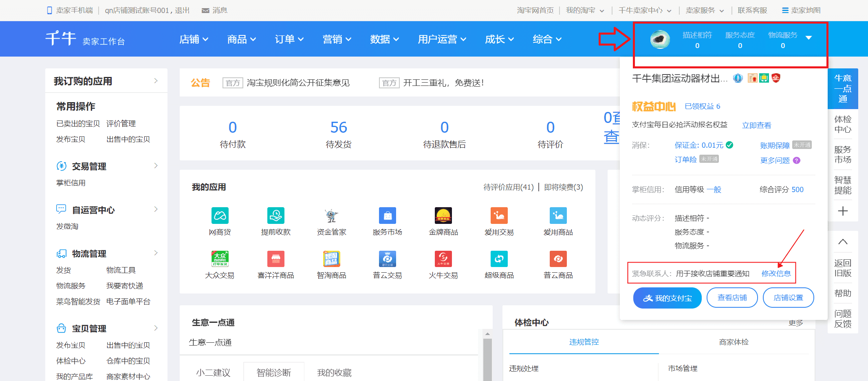Click the 我的支付宝 button
Image resolution: width=868 pixels, height=381 pixels.
tap(668, 298)
